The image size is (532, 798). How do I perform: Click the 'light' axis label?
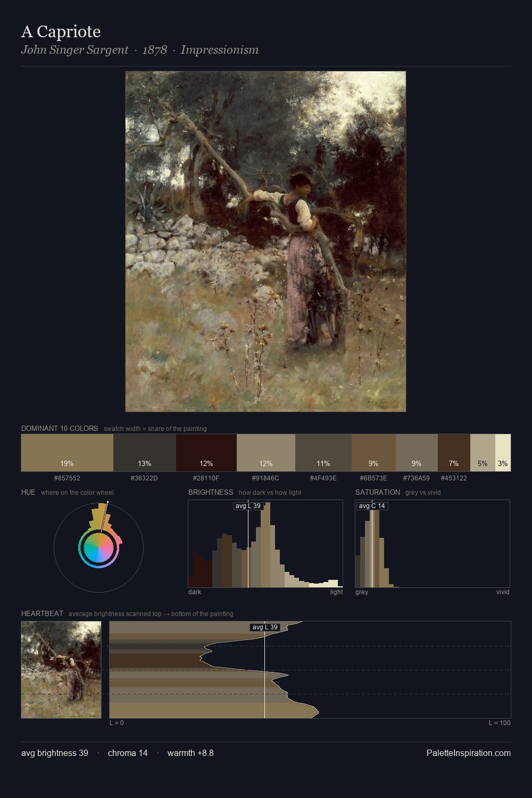click(336, 592)
